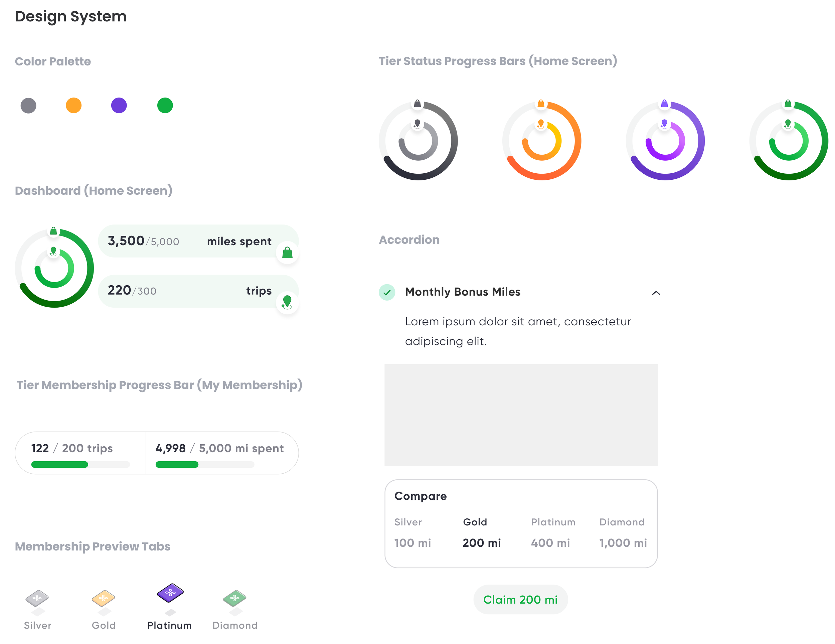Click the gray color palette swatch
Image resolution: width=835 pixels, height=644 pixels.
(28, 106)
